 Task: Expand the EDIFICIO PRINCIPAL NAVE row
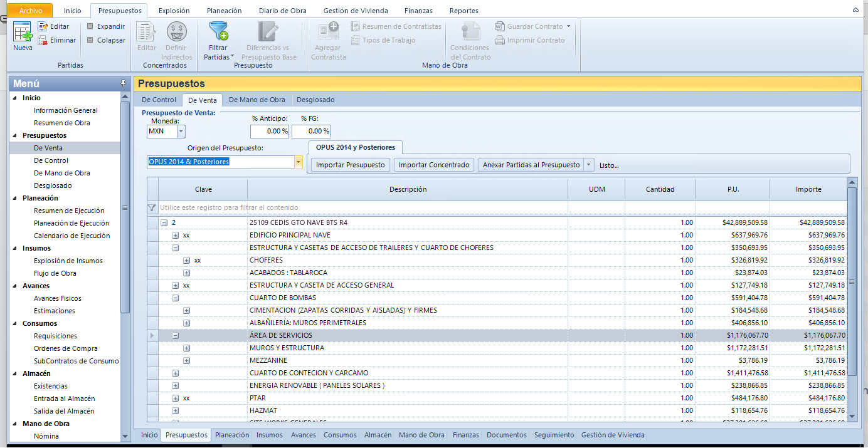[176, 235]
